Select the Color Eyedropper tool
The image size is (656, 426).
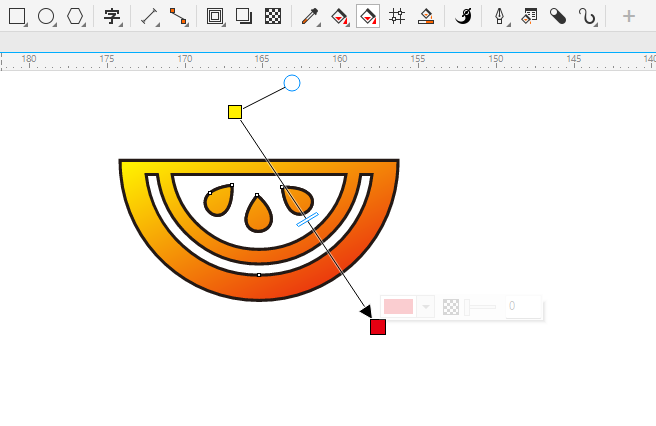point(310,16)
